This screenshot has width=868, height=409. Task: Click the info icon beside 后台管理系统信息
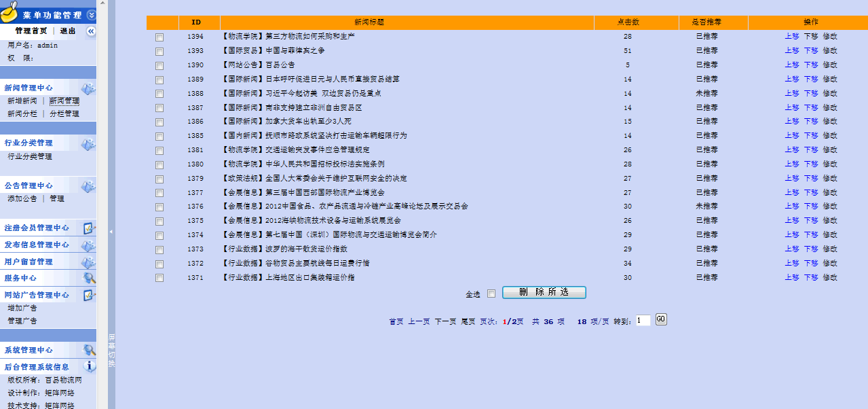[89, 367]
